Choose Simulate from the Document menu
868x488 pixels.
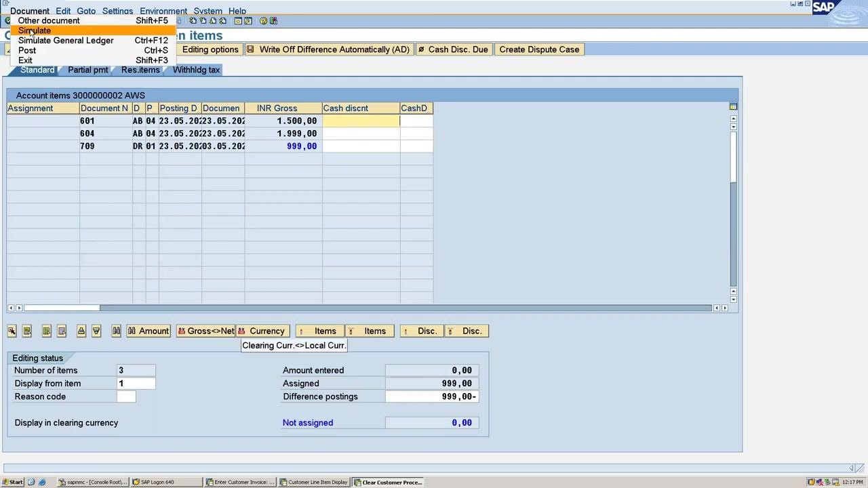point(93,30)
